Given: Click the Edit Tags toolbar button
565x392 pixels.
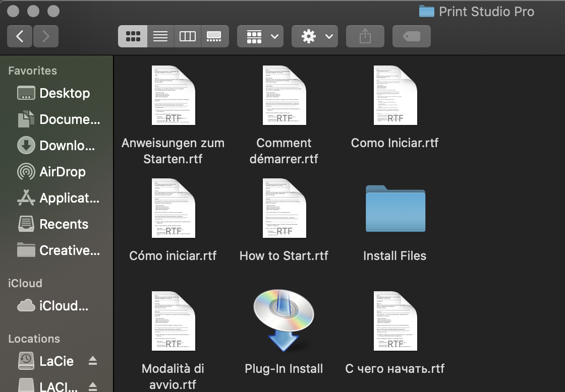Looking at the screenshot, I should click(411, 36).
